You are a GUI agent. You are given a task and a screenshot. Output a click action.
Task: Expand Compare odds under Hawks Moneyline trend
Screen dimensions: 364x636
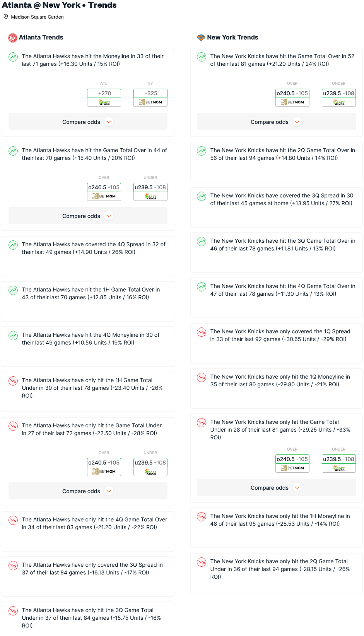click(x=88, y=122)
